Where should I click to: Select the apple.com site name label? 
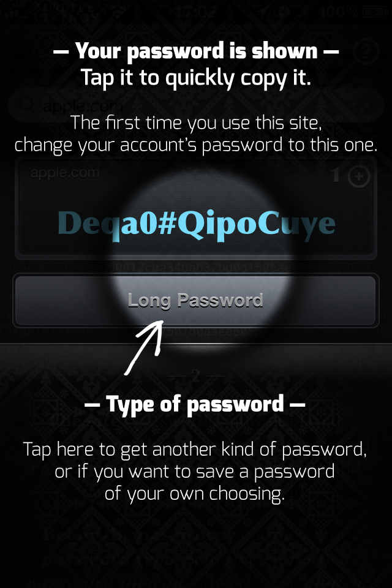click(65, 173)
